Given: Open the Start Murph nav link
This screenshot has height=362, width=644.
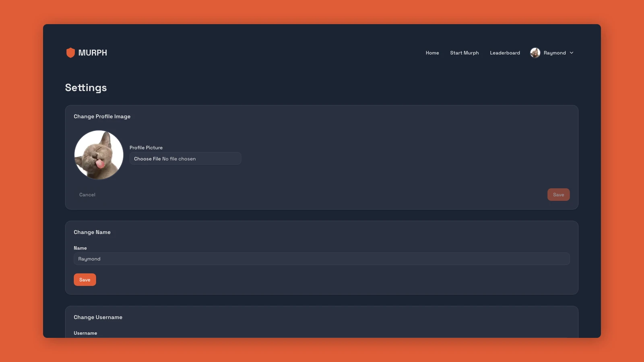Looking at the screenshot, I should [464, 53].
